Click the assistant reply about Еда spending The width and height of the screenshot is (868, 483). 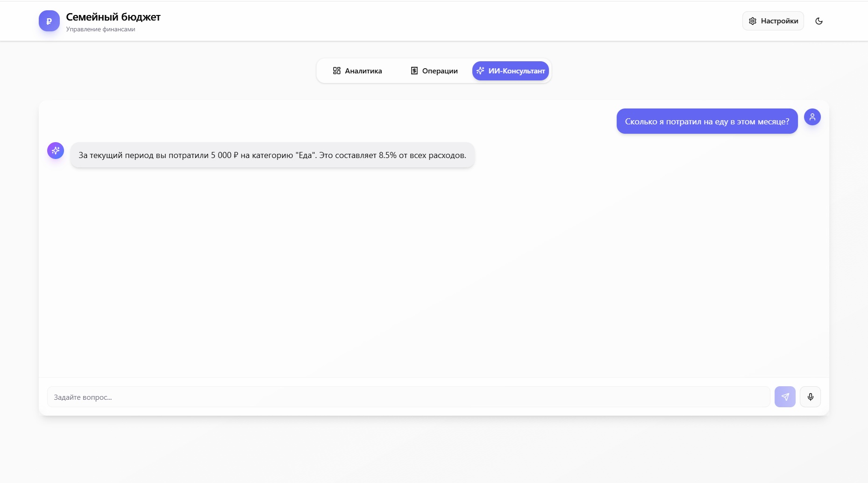(272, 155)
